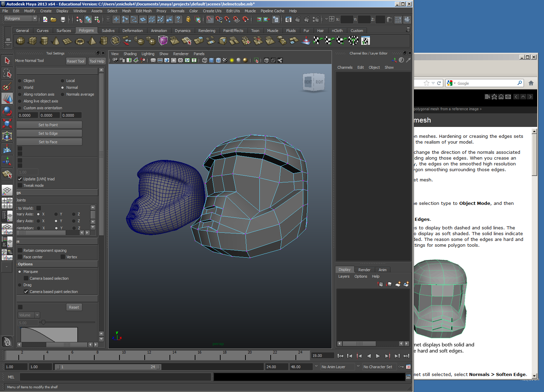Open the bookmarks dropdown arrow in browser
The image size is (544, 392).
coord(433,83)
